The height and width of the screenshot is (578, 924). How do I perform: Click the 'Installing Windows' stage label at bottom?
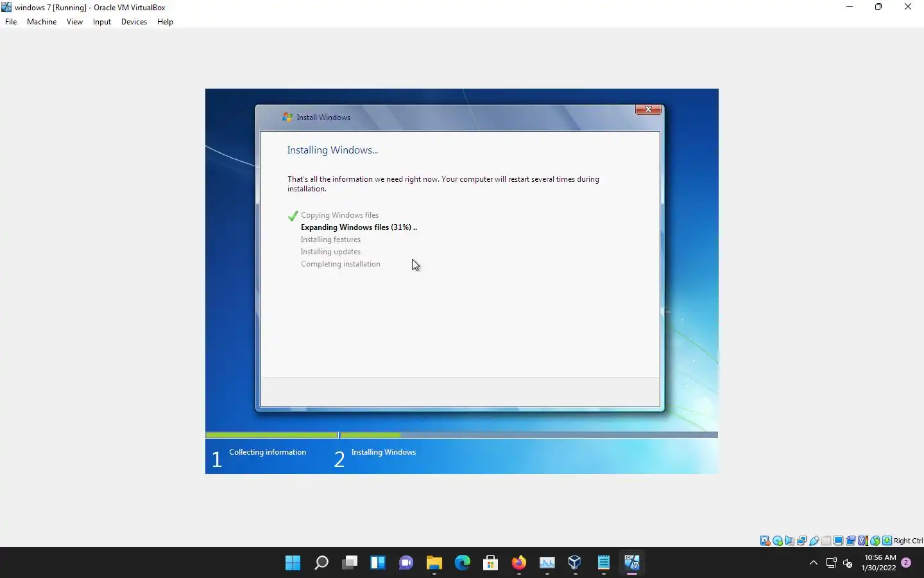[x=383, y=452]
